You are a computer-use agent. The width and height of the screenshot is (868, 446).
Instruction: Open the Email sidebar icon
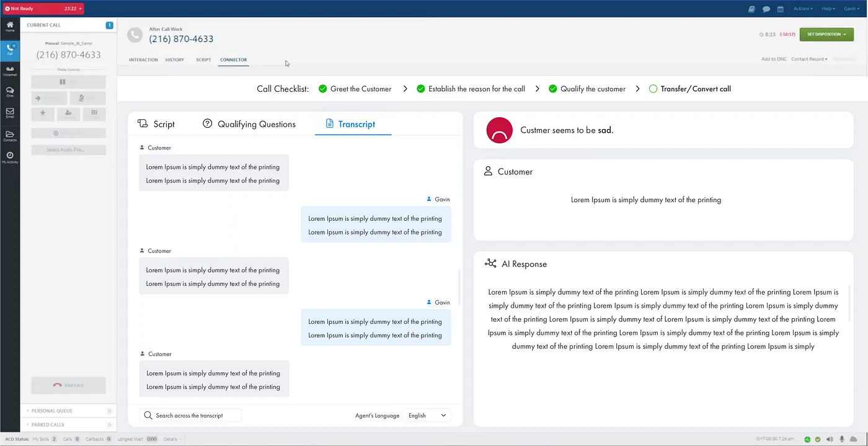click(10, 113)
